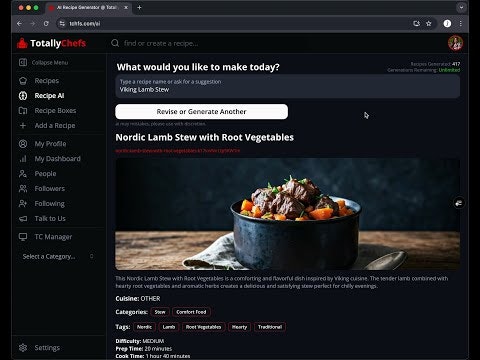Open Settings text in sidebar
Image resolution: width=480 pixels, height=360 pixels.
(x=47, y=348)
